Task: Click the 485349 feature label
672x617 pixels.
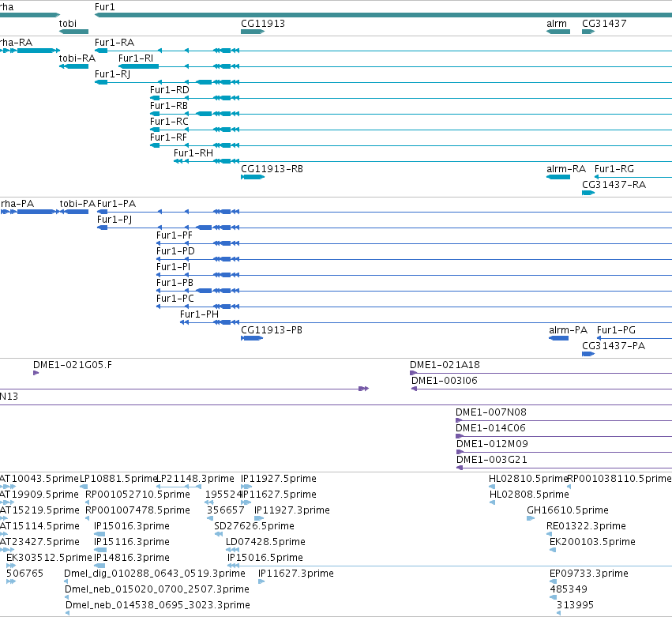Action: 569,589
